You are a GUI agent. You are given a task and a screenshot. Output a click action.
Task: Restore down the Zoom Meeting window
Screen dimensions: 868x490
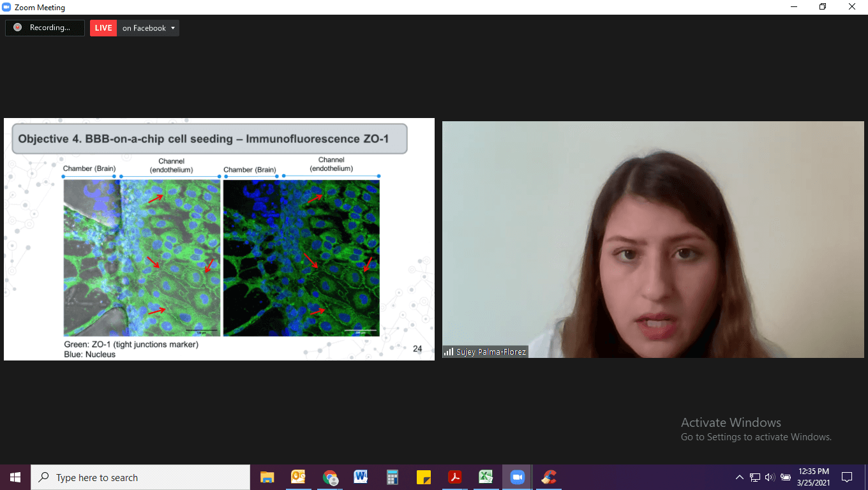point(823,7)
